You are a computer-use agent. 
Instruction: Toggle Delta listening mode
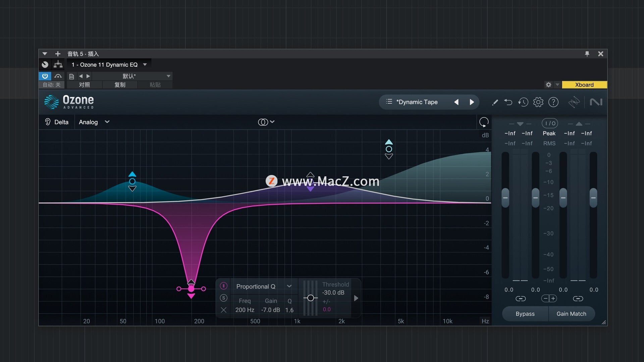tap(57, 122)
